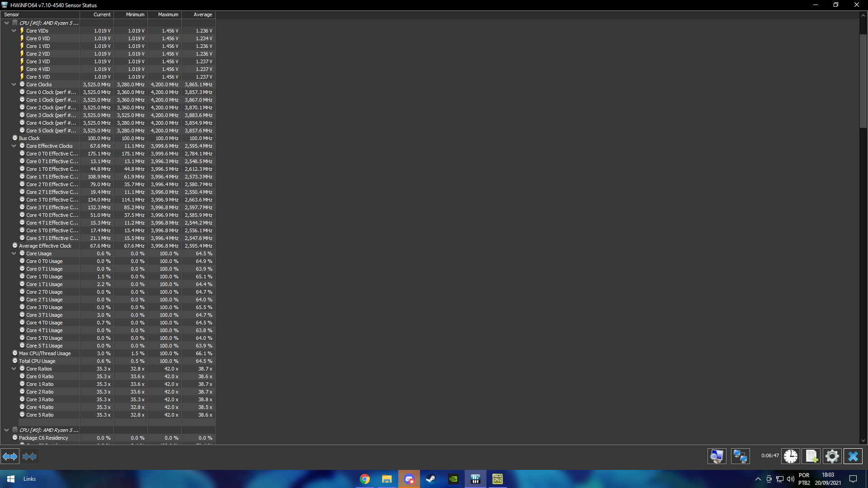
Task: Select HWiNFO taskbar icon
Action: (475, 479)
